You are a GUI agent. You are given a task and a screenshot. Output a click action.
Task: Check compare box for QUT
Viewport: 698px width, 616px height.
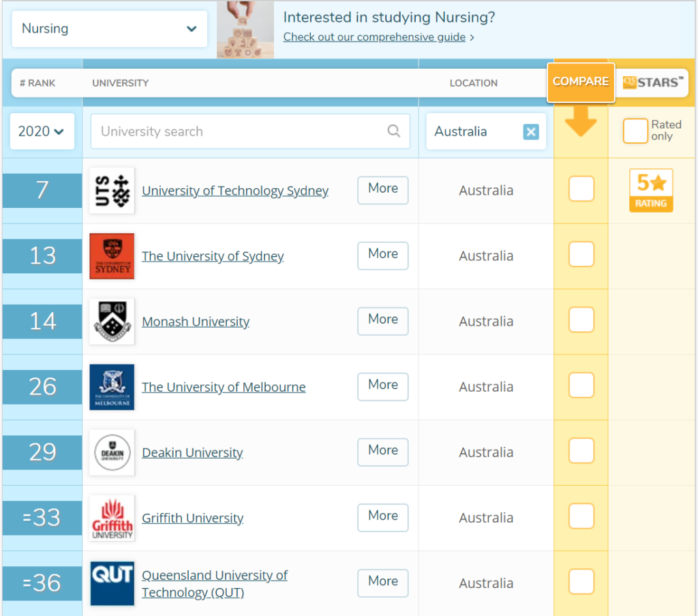tap(581, 581)
